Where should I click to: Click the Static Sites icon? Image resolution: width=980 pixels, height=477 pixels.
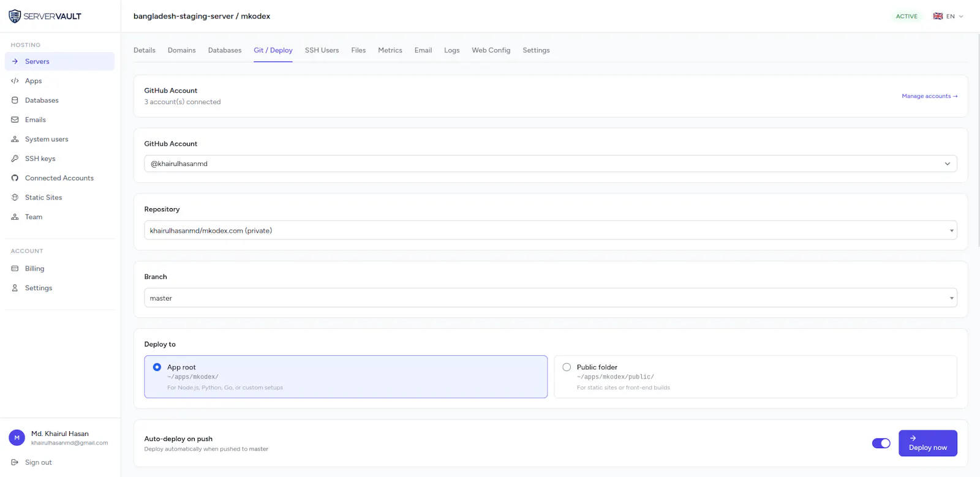[x=15, y=197]
